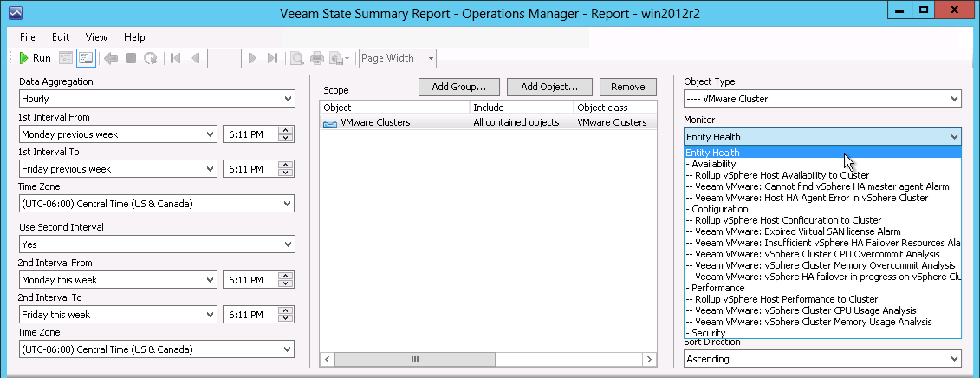Increase the 2nd Interval From time
Viewport: 980px width, 378px height.
pos(286,276)
